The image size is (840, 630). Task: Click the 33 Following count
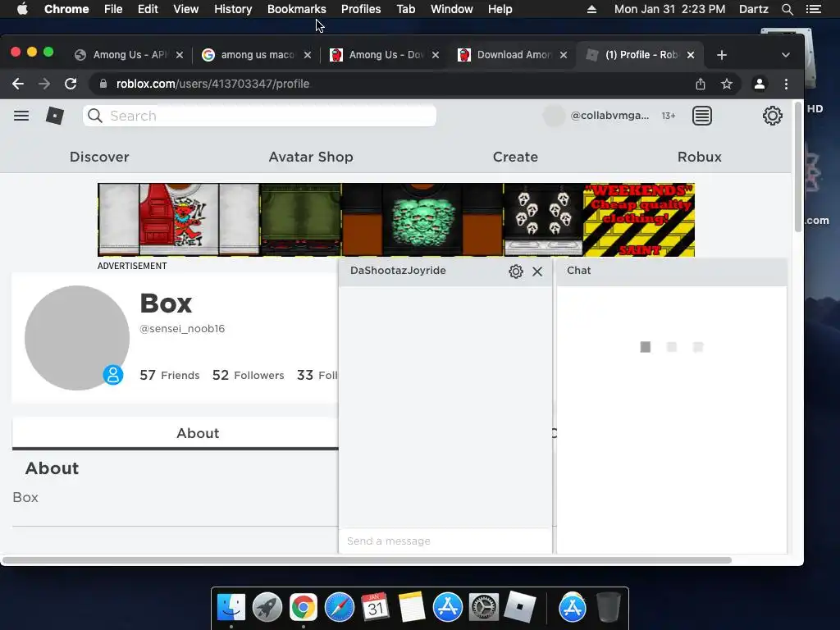click(317, 375)
